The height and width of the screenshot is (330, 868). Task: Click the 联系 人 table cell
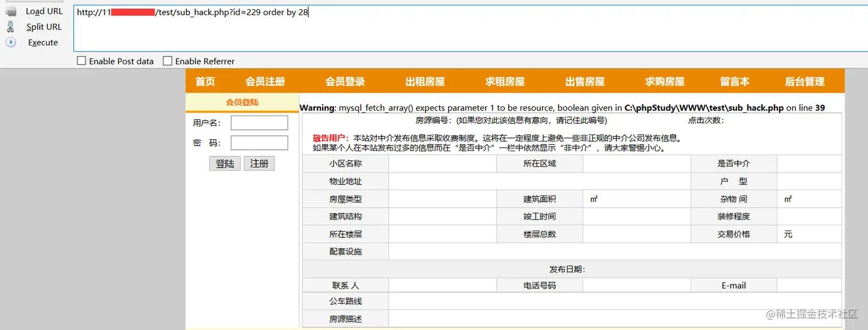click(x=346, y=285)
